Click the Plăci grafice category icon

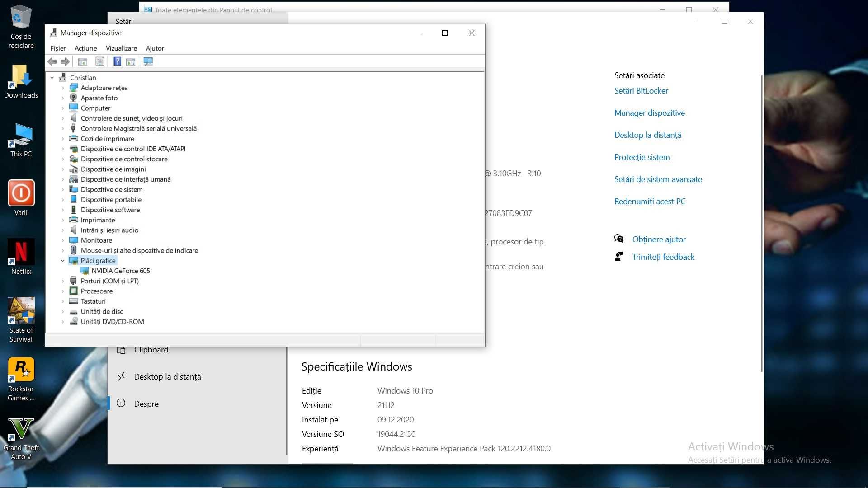(x=73, y=261)
